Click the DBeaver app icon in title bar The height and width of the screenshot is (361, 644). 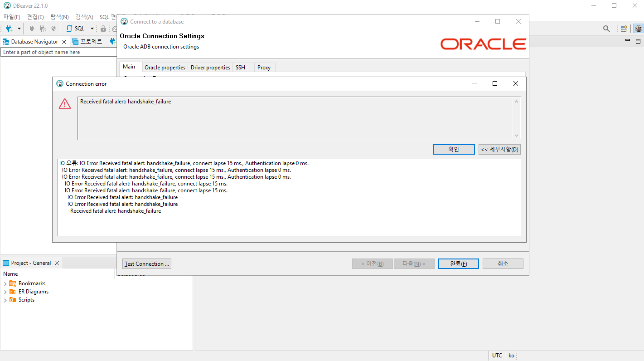point(7,5)
